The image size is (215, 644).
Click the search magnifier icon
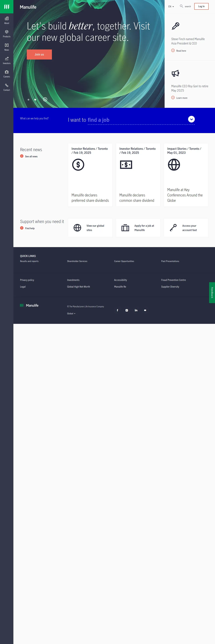tap(181, 6)
